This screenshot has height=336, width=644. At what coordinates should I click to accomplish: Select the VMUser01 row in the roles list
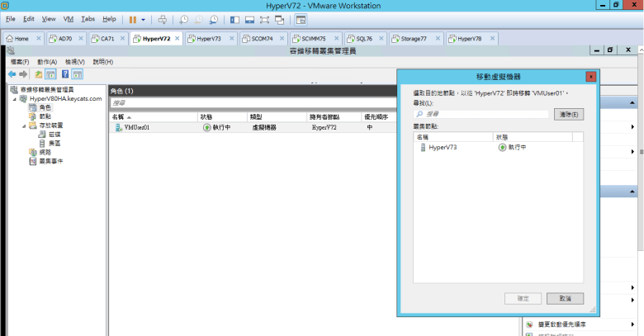[x=137, y=128]
